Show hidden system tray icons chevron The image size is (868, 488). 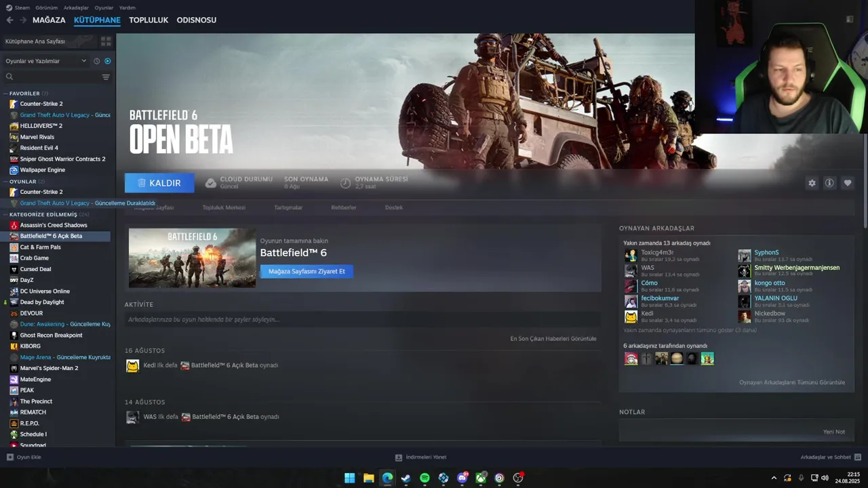coord(774,478)
